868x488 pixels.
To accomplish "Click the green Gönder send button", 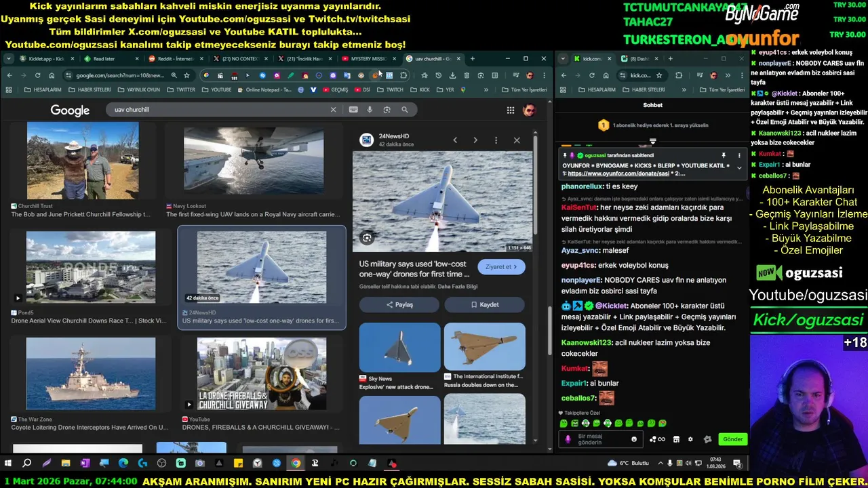I will pyautogui.click(x=732, y=439).
